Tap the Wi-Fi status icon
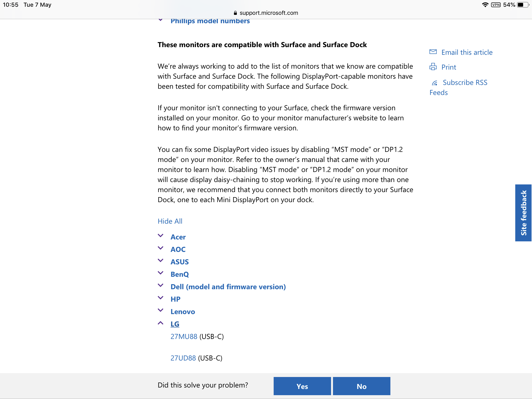This screenshot has height=399, width=532. [485, 5]
